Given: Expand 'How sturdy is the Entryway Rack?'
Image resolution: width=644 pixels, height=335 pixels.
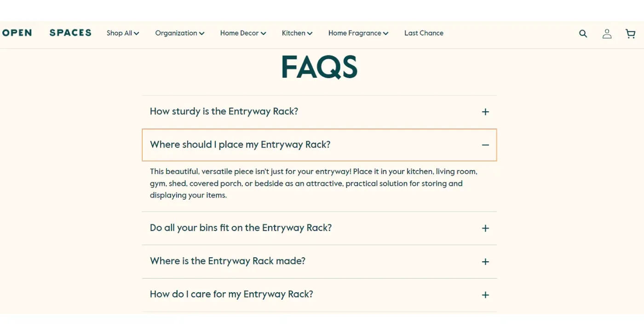Looking at the screenshot, I should click(x=224, y=111).
